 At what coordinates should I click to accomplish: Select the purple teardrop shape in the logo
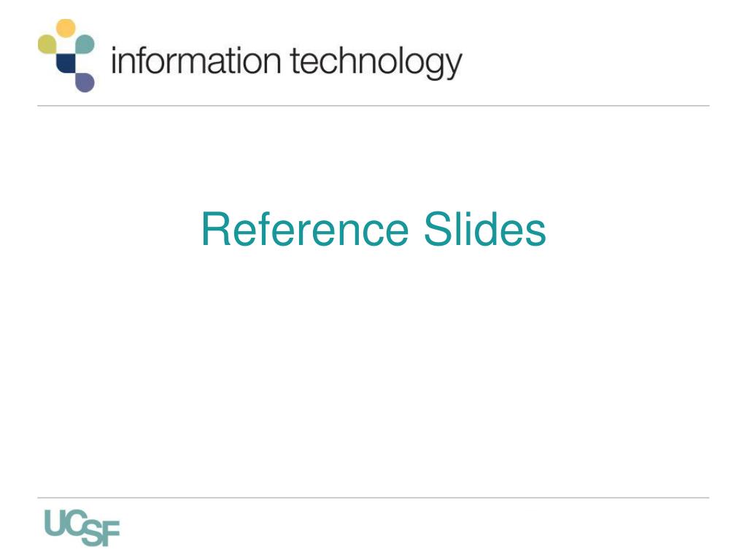point(85,82)
